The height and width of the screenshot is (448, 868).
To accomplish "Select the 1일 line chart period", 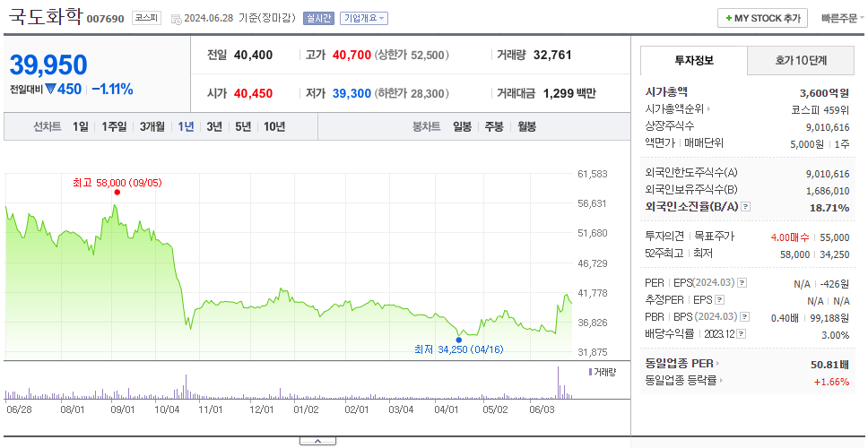I will (x=81, y=126).
